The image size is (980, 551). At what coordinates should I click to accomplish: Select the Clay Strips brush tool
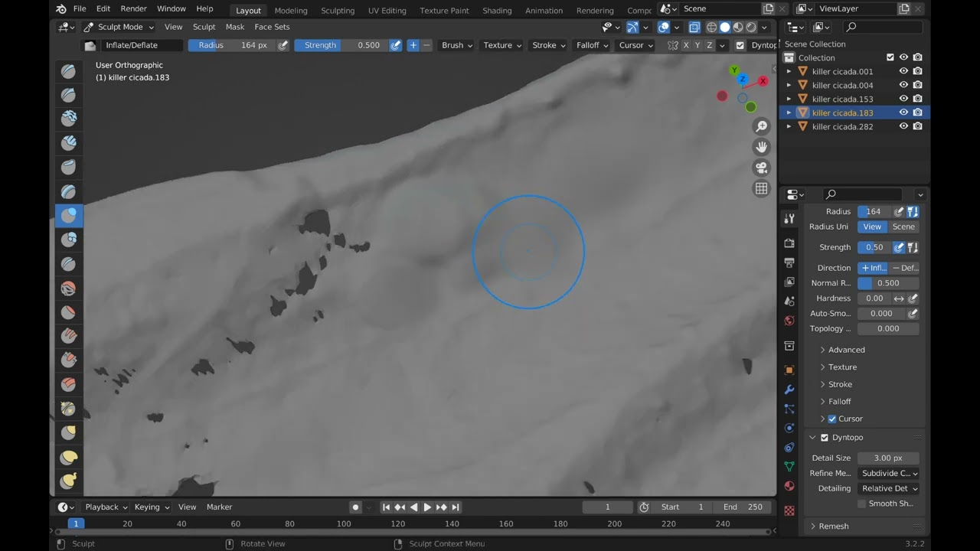pyautogui.click(x=69, y=143)
